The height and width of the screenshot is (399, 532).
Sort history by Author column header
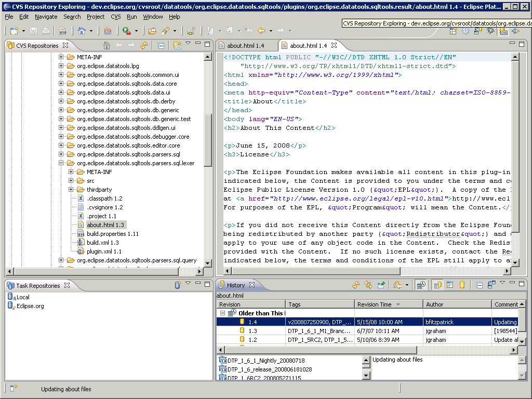(435, 304)
